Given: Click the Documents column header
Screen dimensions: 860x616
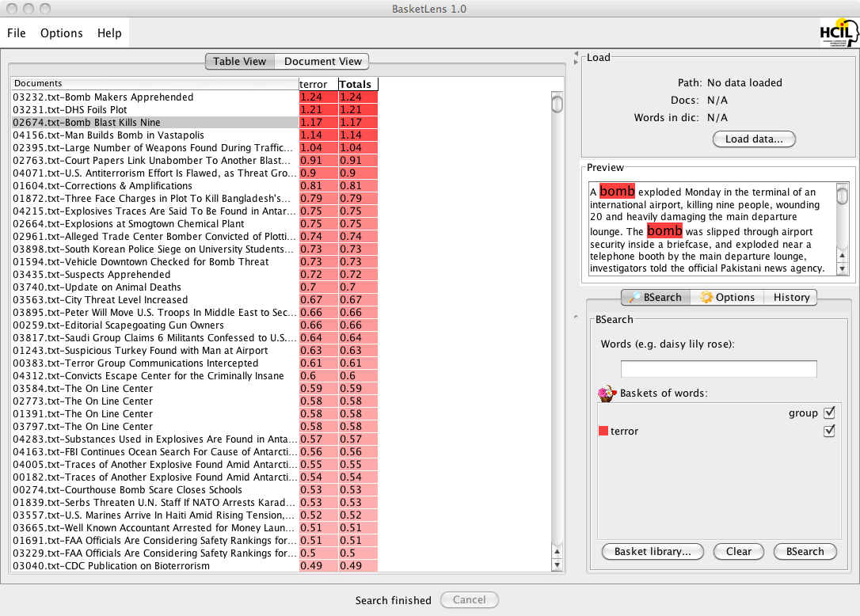Looking at the screenshot, I should (x=155, y=83).
